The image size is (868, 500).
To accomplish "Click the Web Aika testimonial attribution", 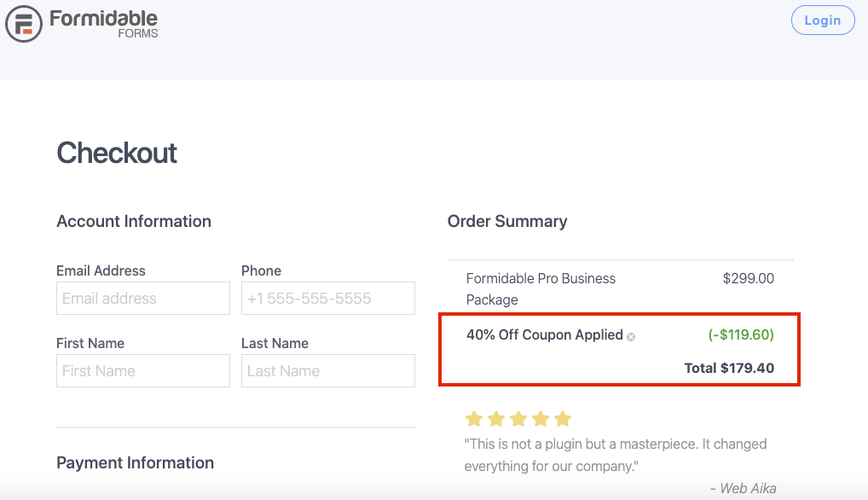I will pyautogui.click(x=743, y=488).
